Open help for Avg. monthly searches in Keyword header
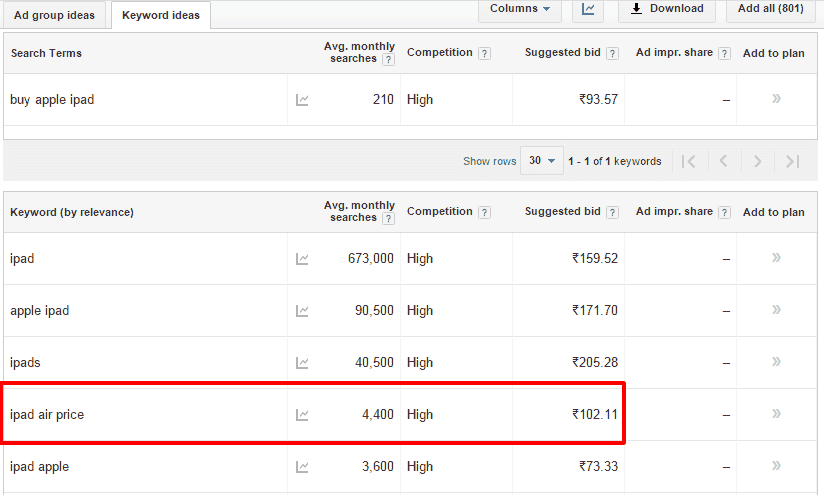Viewport: 824px width, 495px height. (x=388, y=219)
